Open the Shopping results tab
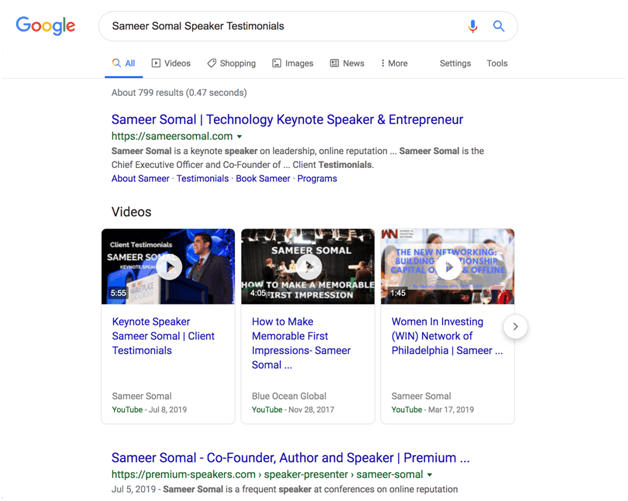Viewport: 628px width, 501px height. [x=231, y=63]
